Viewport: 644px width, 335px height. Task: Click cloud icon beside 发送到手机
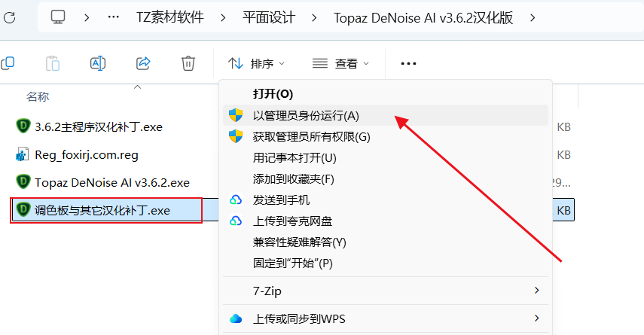point(236,200)
